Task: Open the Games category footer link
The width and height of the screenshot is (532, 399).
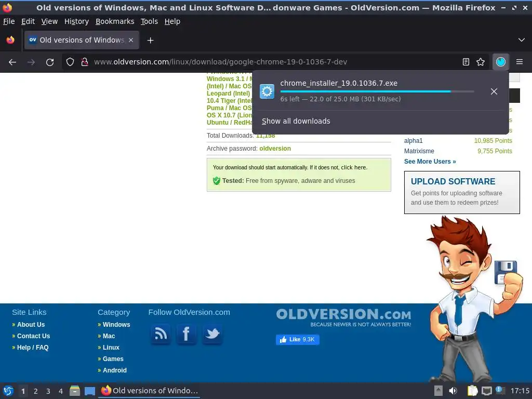Action: 113,359
